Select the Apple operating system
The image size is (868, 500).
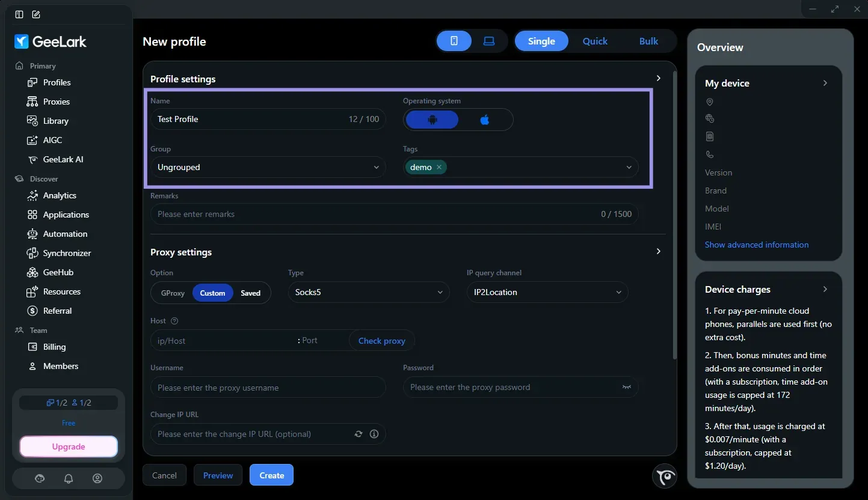[x=485, y=120]
